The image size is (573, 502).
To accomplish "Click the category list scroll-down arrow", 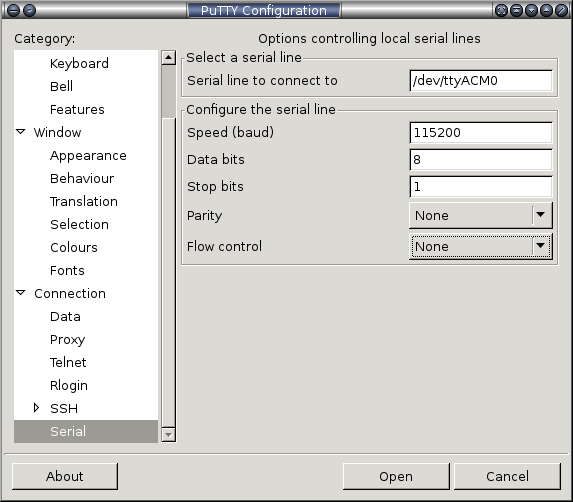I will (x=168, y=434).
